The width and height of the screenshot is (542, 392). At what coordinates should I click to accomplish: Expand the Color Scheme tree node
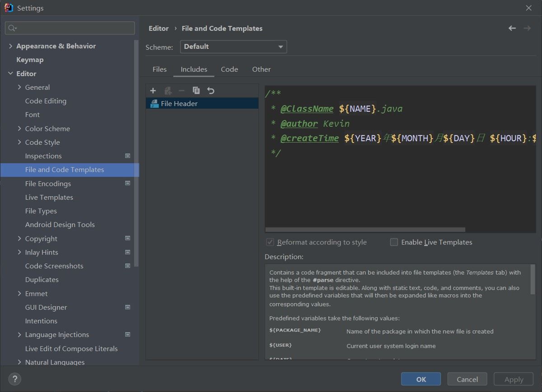(19, 129)
